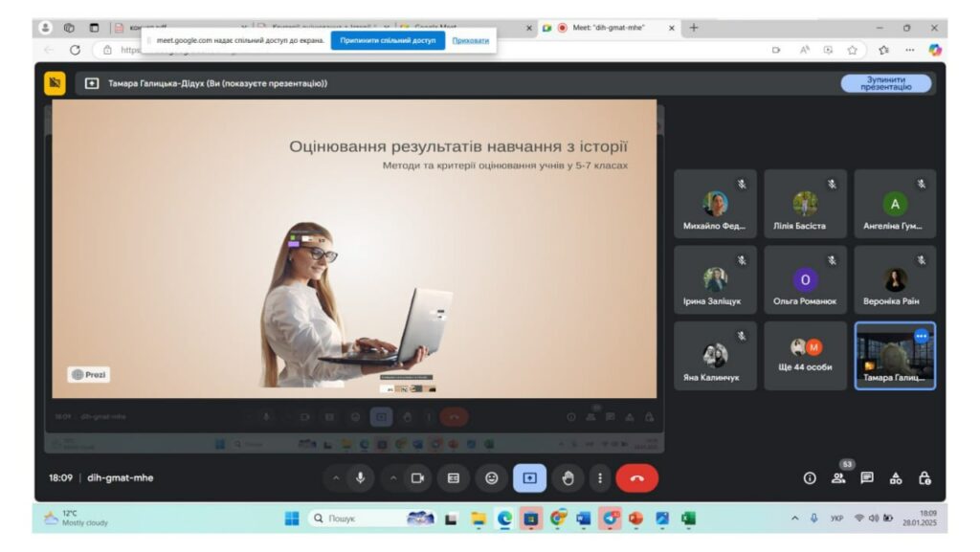
Task: Click "Зупинити презентацію" button
Action: tap(885, 83)
